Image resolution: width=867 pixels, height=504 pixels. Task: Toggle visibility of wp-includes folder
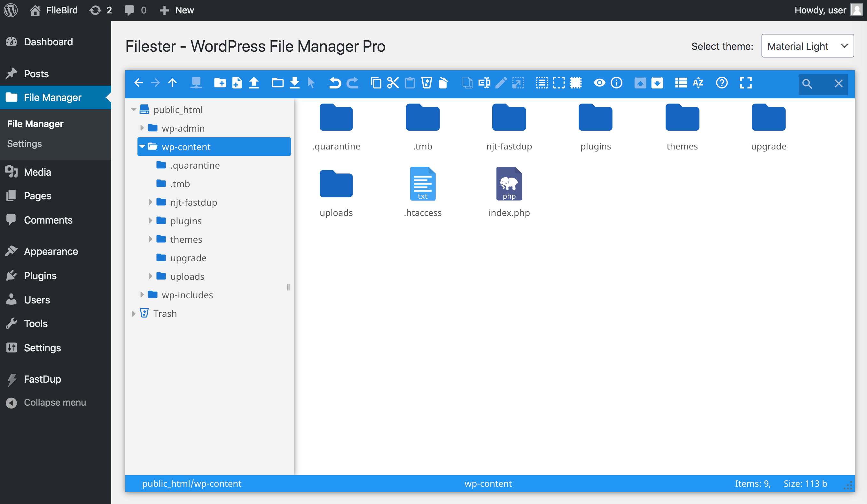(141, 294)
